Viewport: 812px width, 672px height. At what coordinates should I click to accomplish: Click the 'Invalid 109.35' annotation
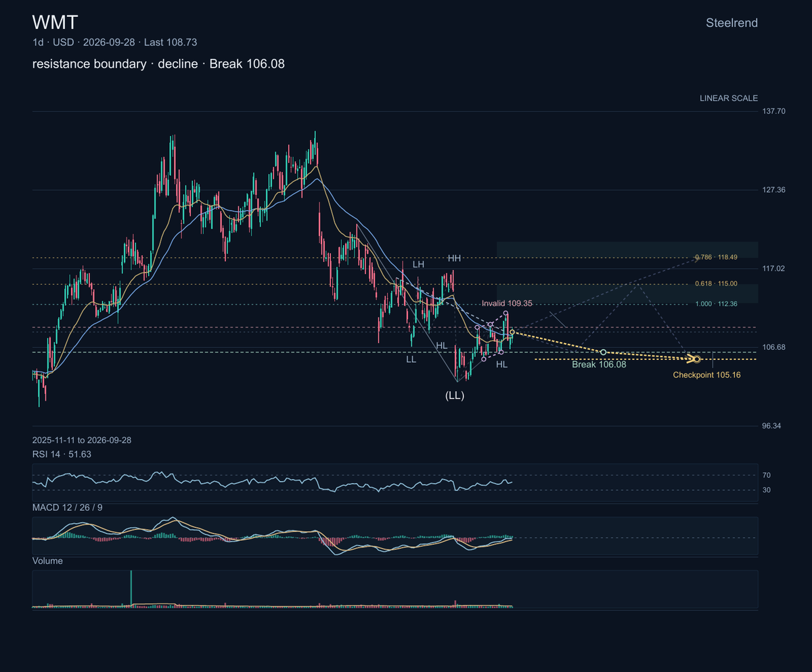[507, 304]
